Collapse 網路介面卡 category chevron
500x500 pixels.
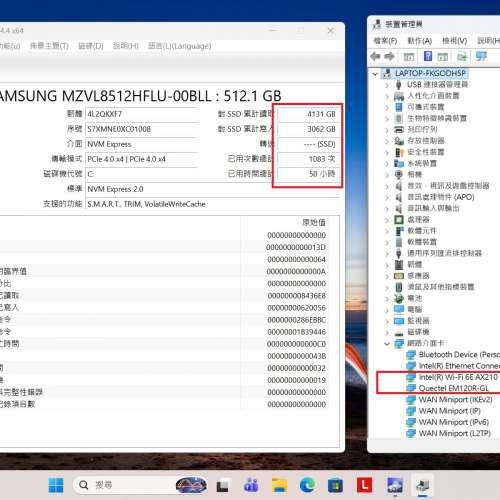[387, 344]
